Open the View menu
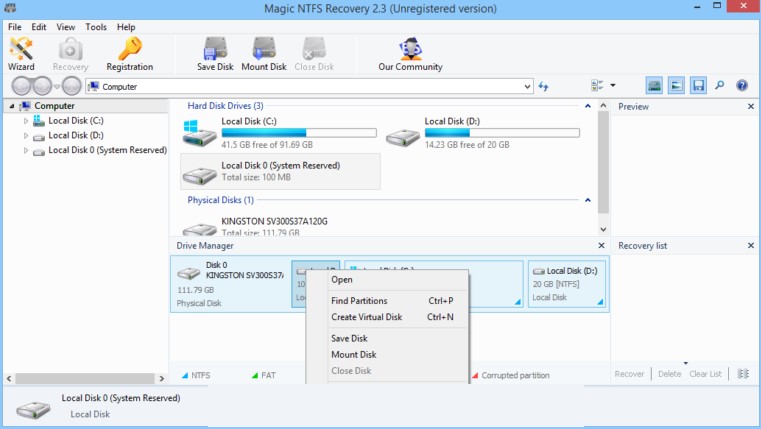This screenshot has height=429, width=761. [x=66, y=27]
